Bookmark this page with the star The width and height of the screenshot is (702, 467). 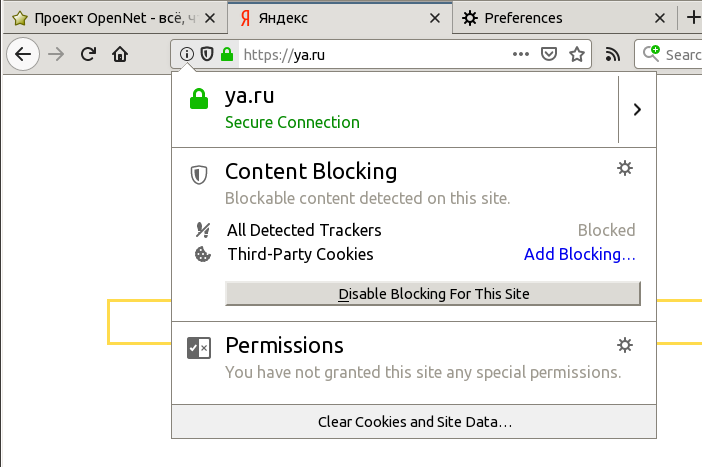[x=576, y=55]
